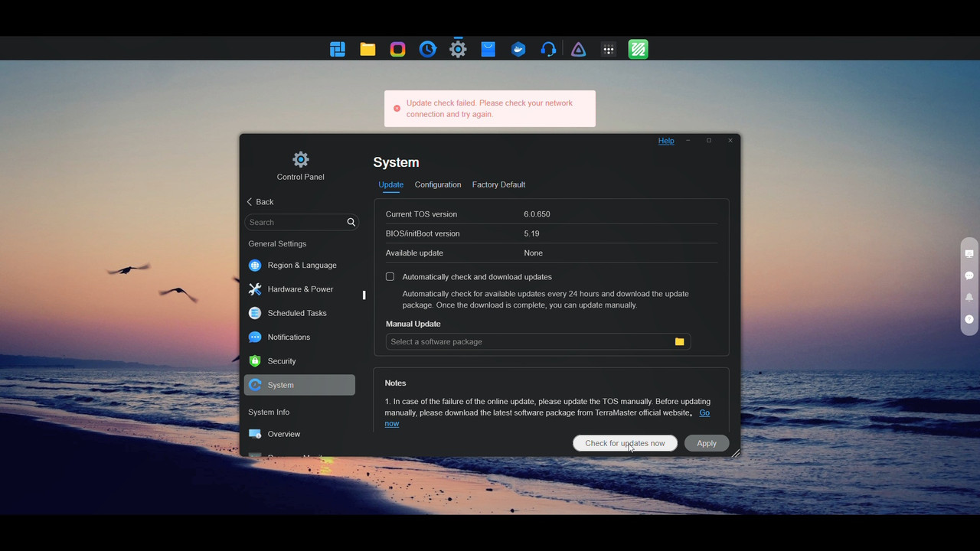This screenshot has height=551, width=980.
Task: Click the Available update value None
Action: click(x=533, y=253)
